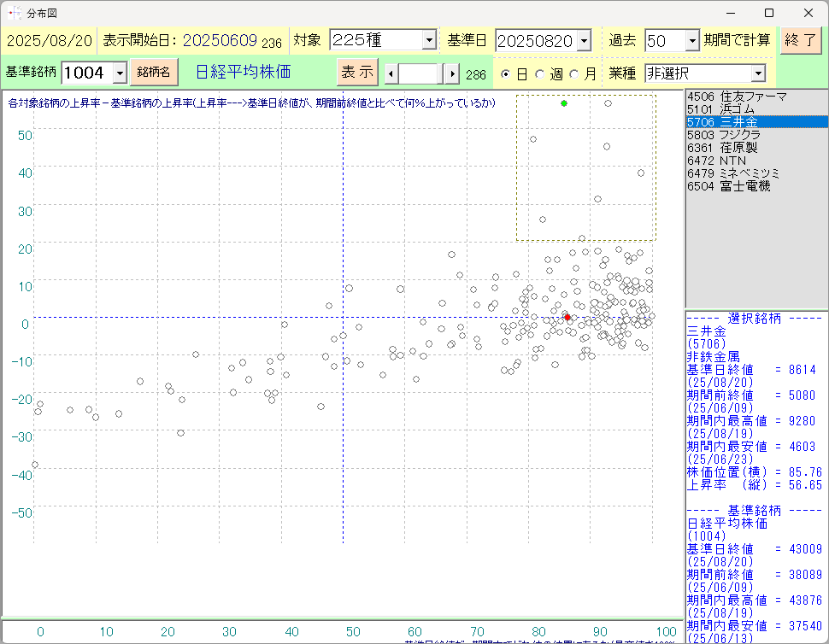
Task: Click the 銘柄名 button
Action: point(155,73)
